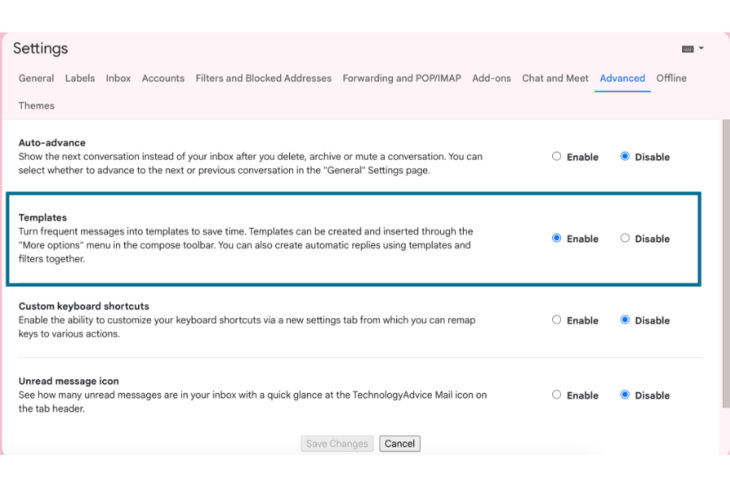
Task: Click the Save Changes button
Action: (x=337, y=444)
